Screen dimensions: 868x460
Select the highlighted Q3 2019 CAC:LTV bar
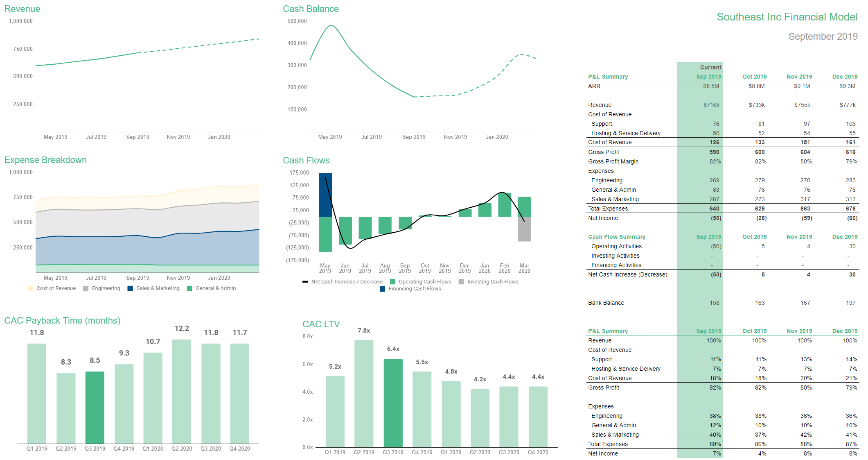pos(393,403)
